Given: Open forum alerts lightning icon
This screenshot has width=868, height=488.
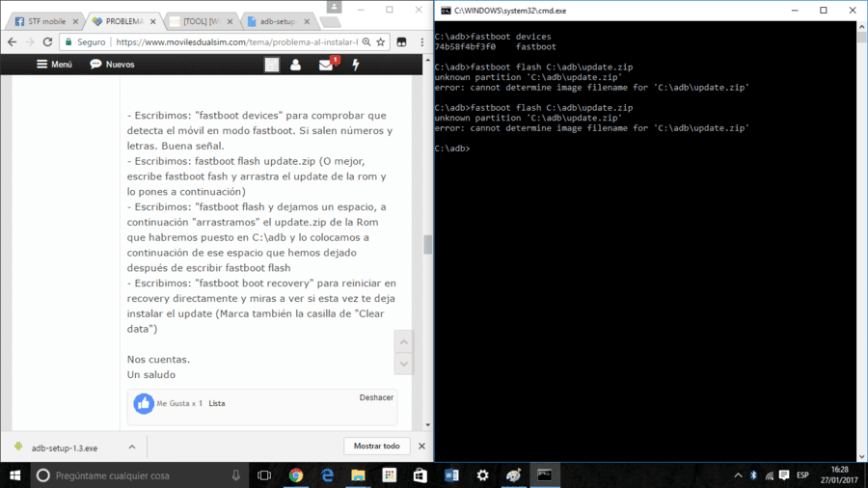Looking at the screenshot, I should 356,65.
